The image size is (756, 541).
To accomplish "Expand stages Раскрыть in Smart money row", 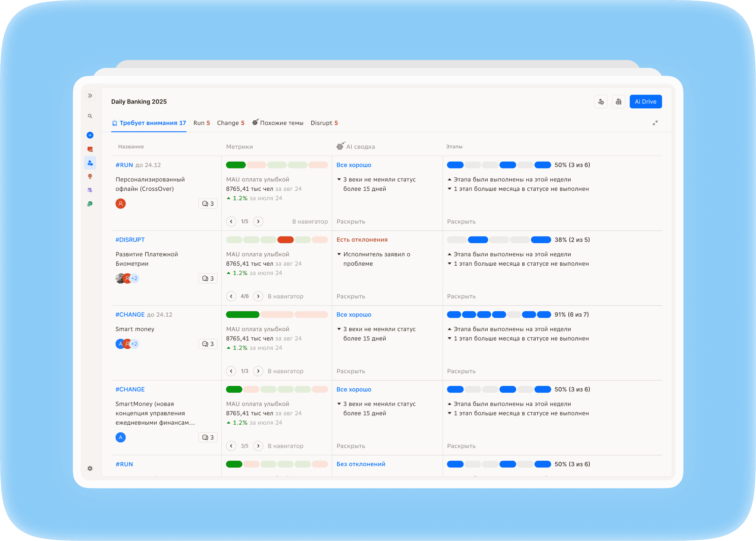I will pos(462,371).
